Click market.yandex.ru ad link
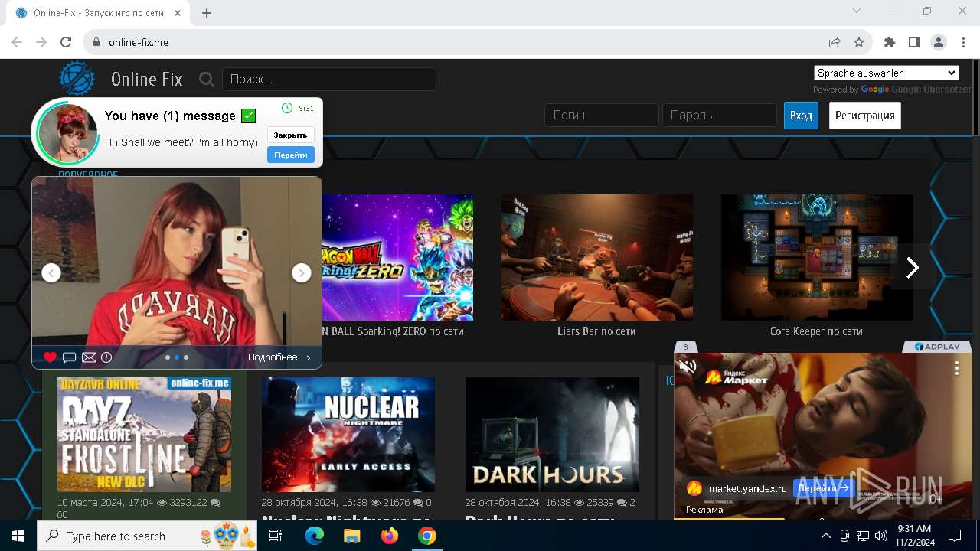 tap(747, 488)
